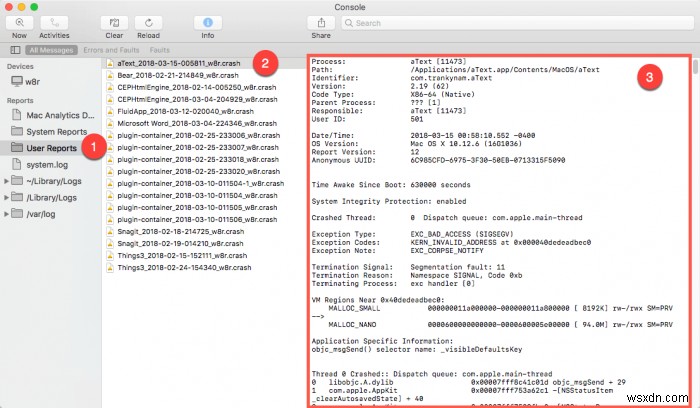The height and width of the screenshot is (408, 700).
Task: Select plugin-container_2018-02-25-233020_w8r.crash
Action: [x=199, y=172]
